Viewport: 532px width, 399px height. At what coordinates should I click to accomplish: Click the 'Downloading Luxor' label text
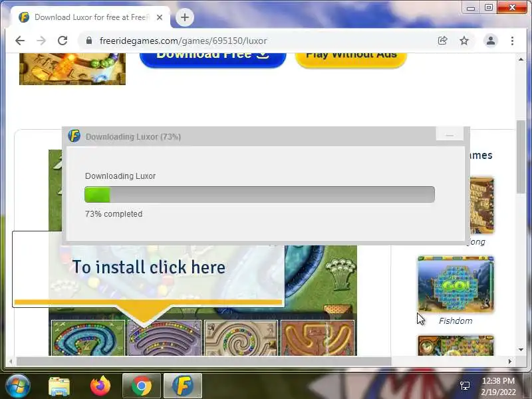120,176
